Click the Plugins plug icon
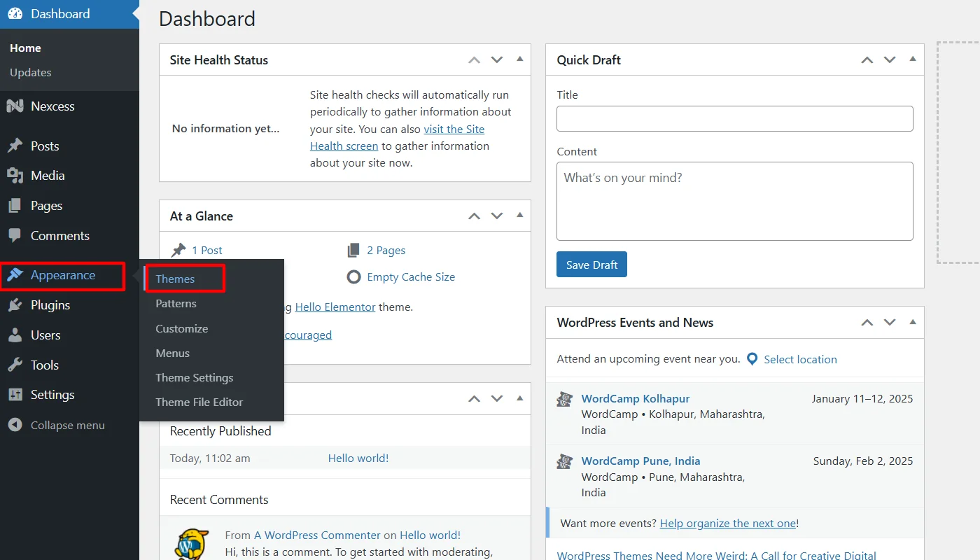Image resolution: width=980 pixels, height=560 pixels. pos(15,305)
